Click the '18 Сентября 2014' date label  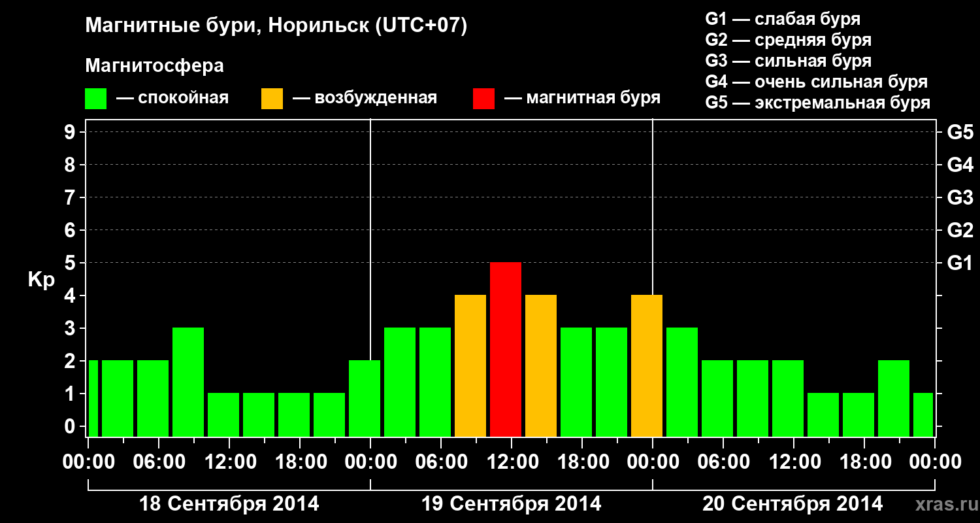click(229, 504)
